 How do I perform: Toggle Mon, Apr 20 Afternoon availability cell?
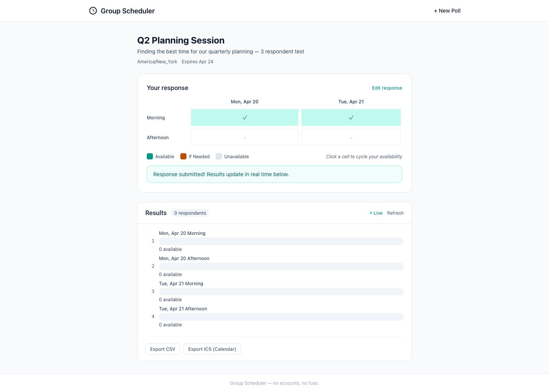coord(244,137)
